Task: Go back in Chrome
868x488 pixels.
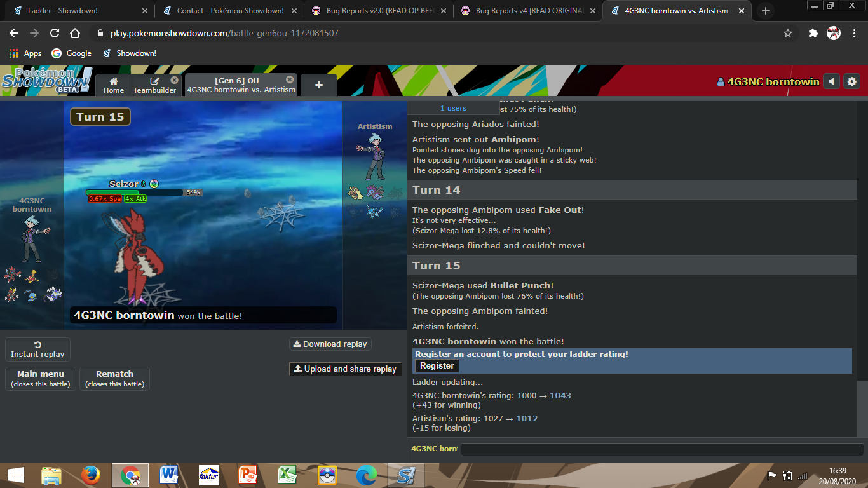Action: 14,33
